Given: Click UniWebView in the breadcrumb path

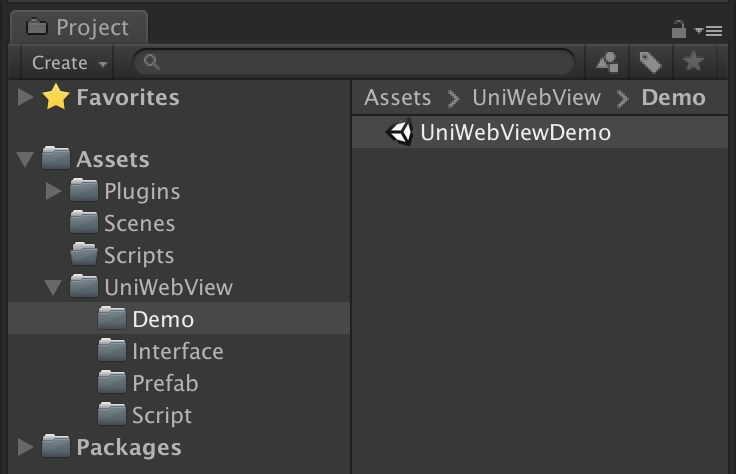Looking at the screenshot, I should point(537,98).
